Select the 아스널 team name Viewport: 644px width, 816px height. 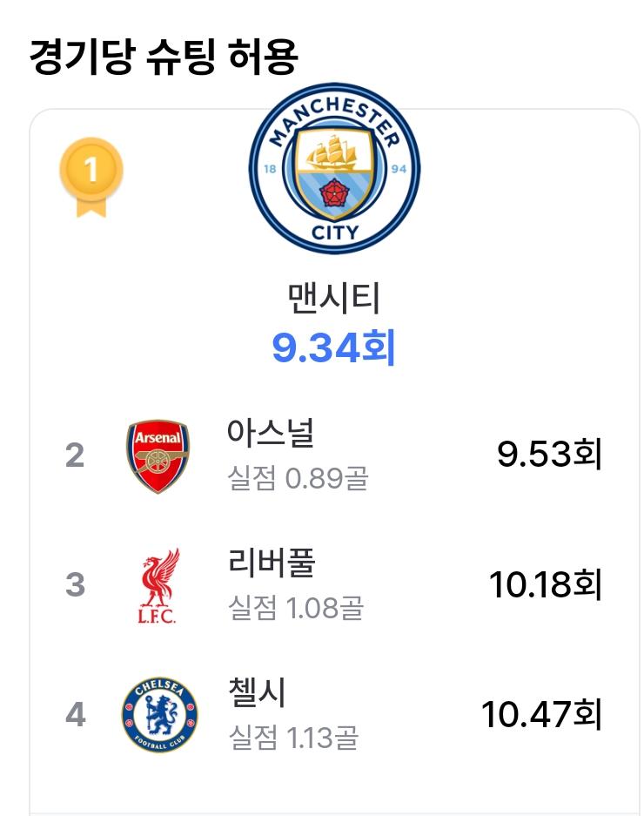(271, 433)
